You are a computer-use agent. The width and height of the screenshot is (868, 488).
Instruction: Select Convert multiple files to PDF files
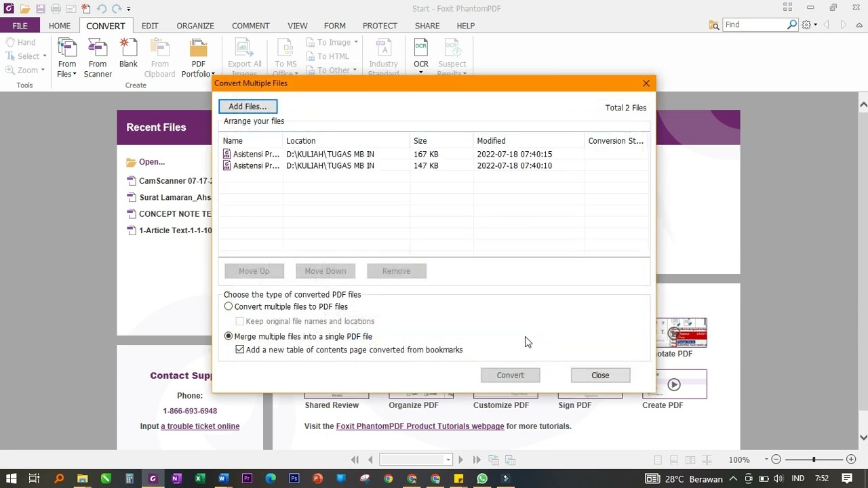click(229, 306)
